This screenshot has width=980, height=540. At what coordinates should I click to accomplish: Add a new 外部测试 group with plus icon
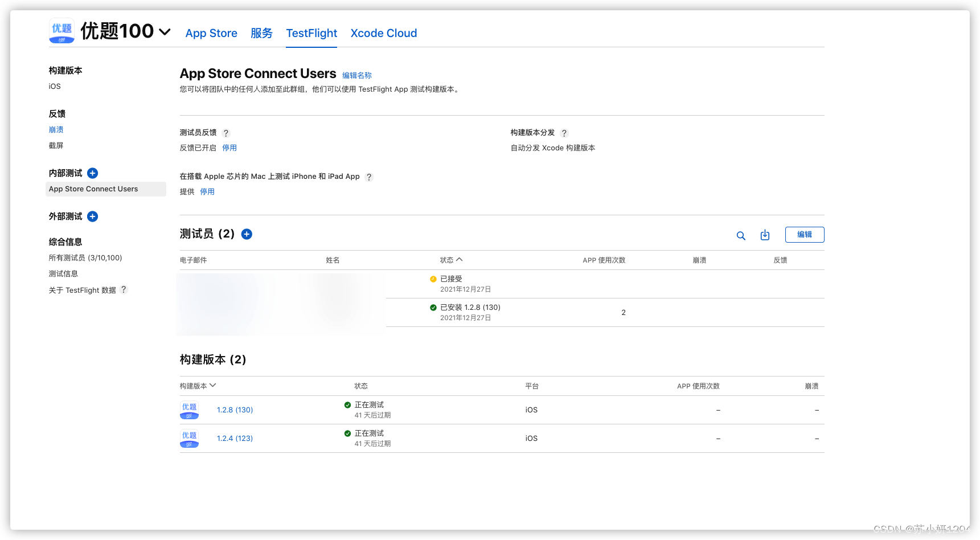pyautogui.click(x=93, y=216)
